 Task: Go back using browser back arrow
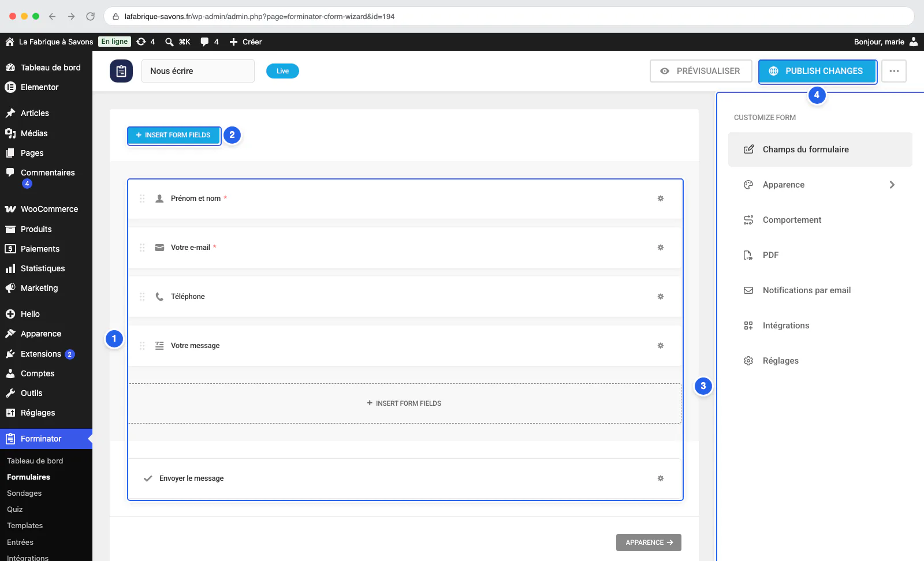52,16
